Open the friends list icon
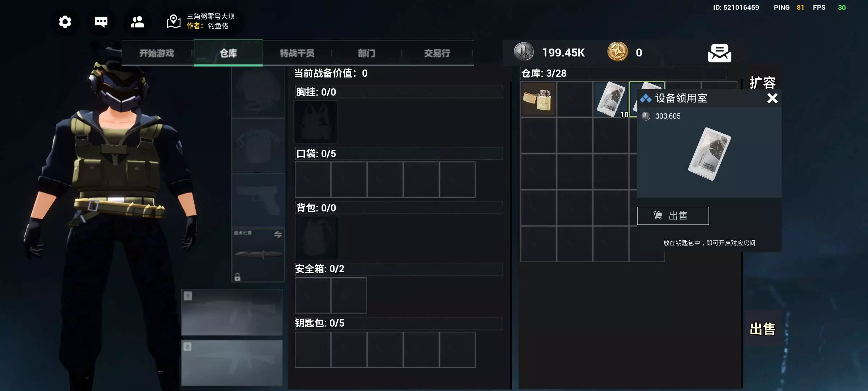This screenshot has height=391, width=868. (137, 22)
